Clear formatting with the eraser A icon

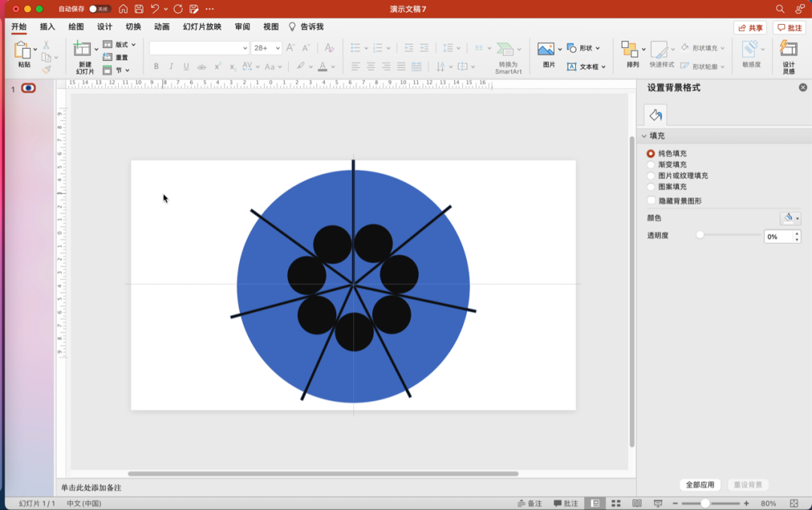click(x=329, y=47)
